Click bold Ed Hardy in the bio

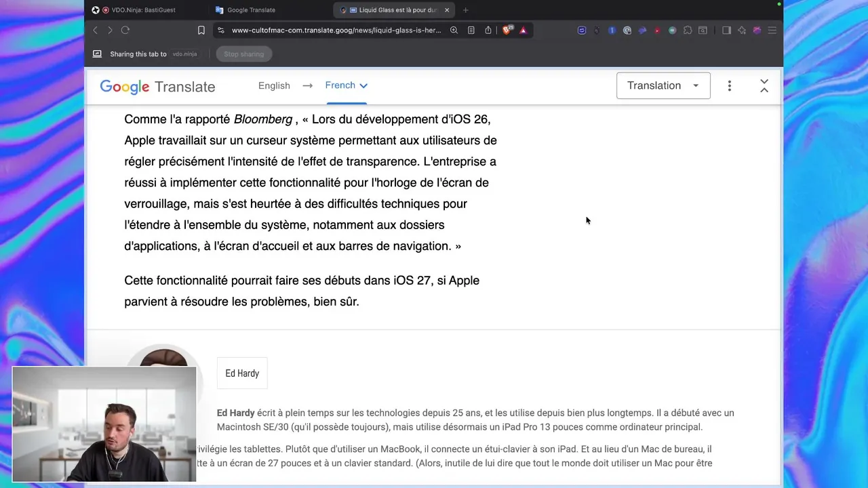[x=236, y=413]
